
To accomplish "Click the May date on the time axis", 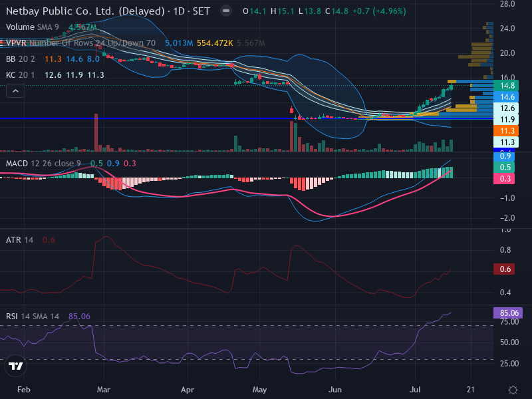I will pos(259,390).
